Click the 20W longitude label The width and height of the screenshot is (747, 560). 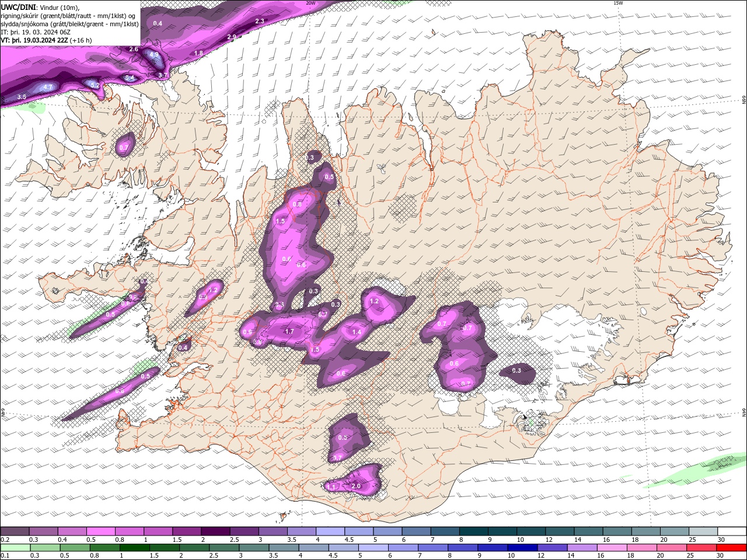pyautogui.click(x=310, y=3)
